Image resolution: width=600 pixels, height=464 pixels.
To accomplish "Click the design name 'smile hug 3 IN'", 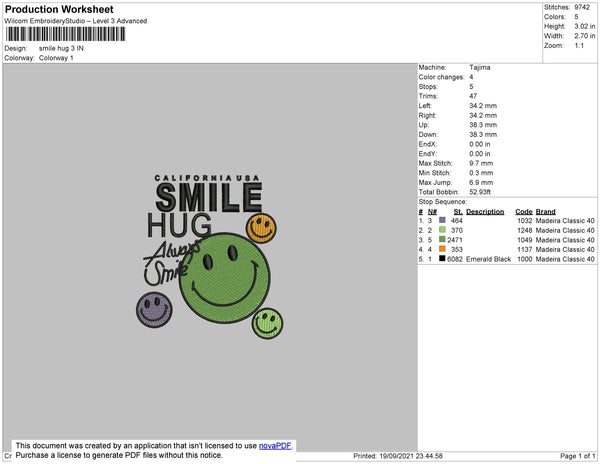I will [x=61, y=49].
